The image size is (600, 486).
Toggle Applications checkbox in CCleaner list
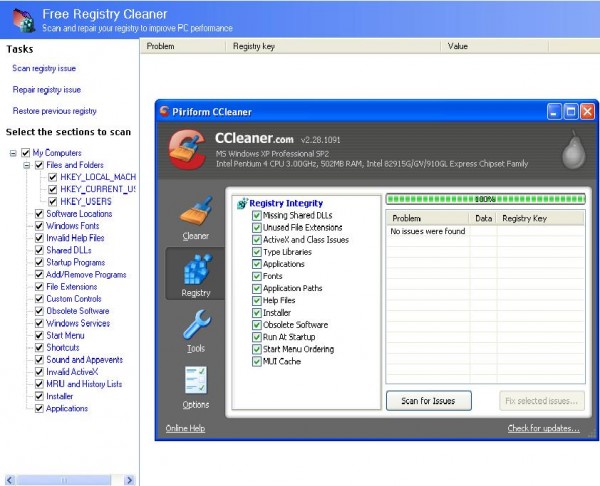[x=256, y=264]
